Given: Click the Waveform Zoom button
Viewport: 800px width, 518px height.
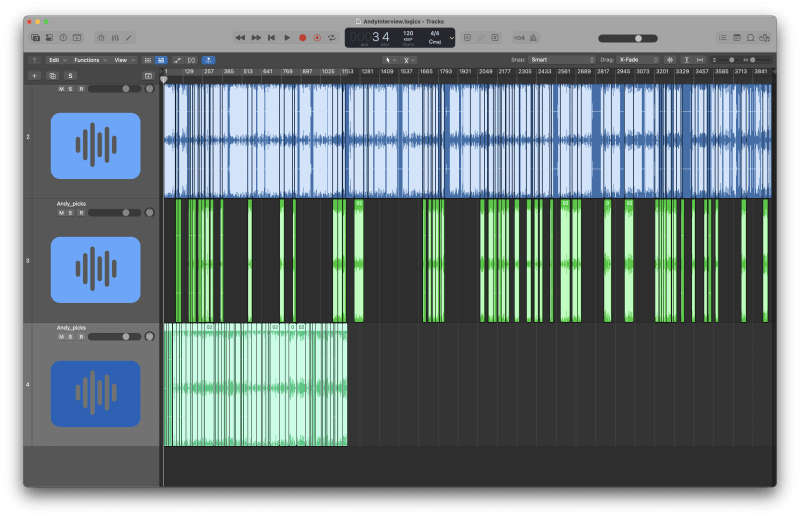Looking at the screenshot, I should [670, 60].
